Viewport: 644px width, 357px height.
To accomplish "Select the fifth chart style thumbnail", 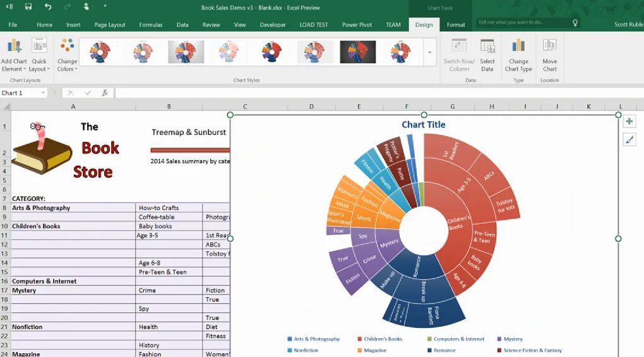I will tap(272, 52).
